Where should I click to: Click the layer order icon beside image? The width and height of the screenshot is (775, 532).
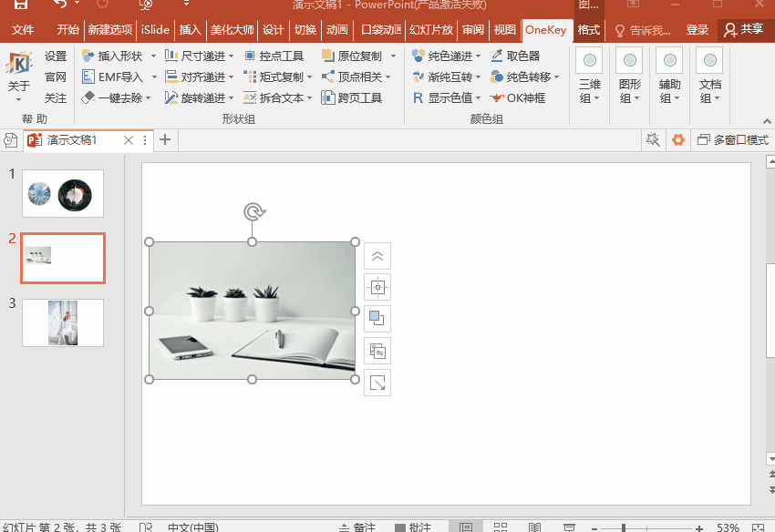377,319
